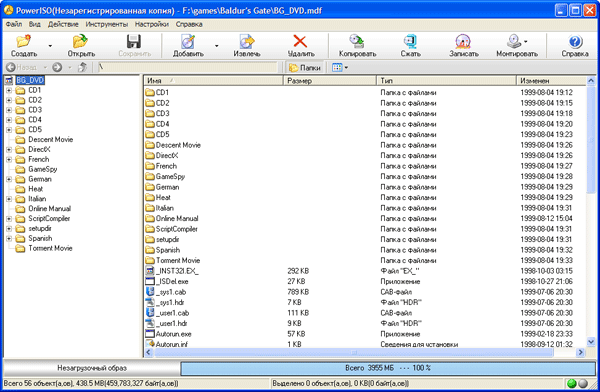The height and width of the screenshot is (392, 600).
Task: Sort by the Размер column header
Action: click(330, 81)
